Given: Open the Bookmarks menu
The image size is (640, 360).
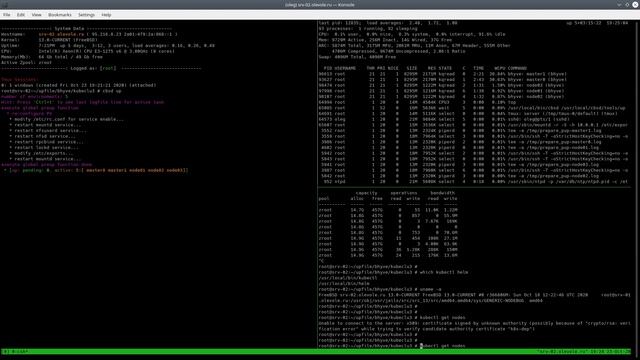Looking at the screenshot, I should tap(60, 15).
